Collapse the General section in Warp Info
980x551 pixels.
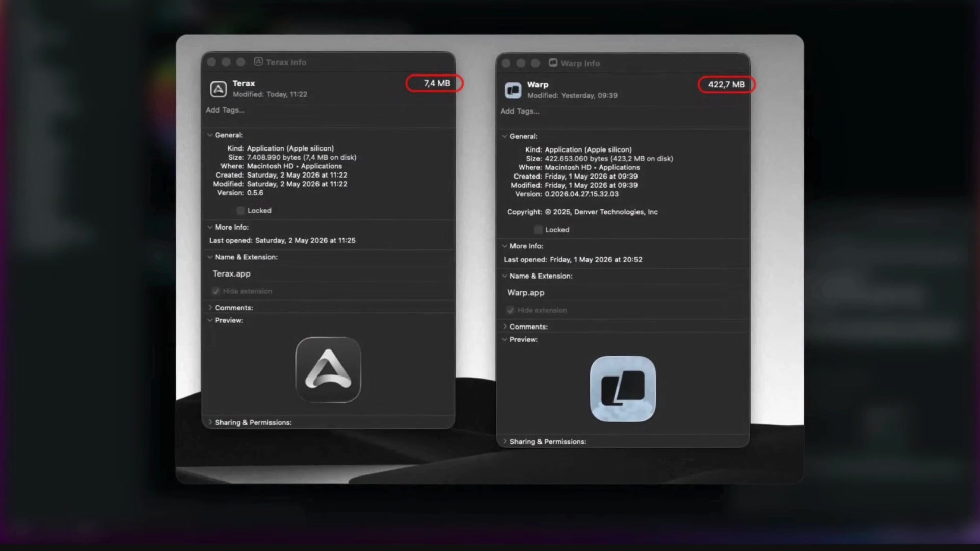[x=504, y=136]
